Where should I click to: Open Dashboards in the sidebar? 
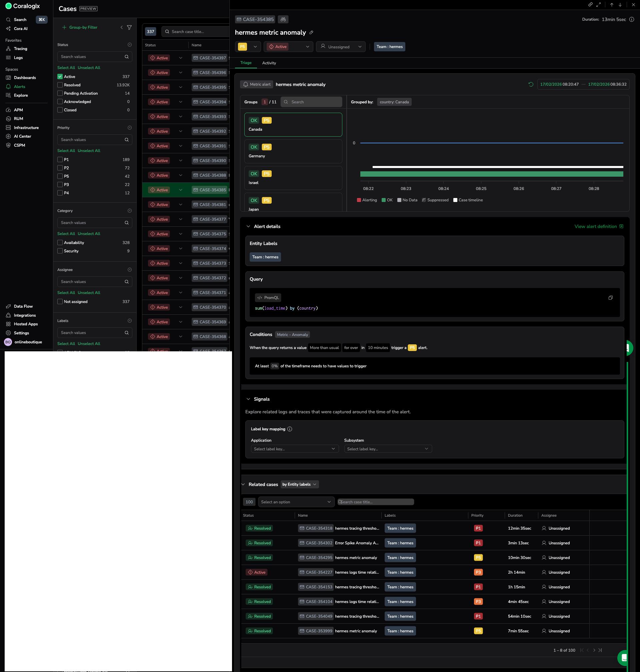[25, 78]
